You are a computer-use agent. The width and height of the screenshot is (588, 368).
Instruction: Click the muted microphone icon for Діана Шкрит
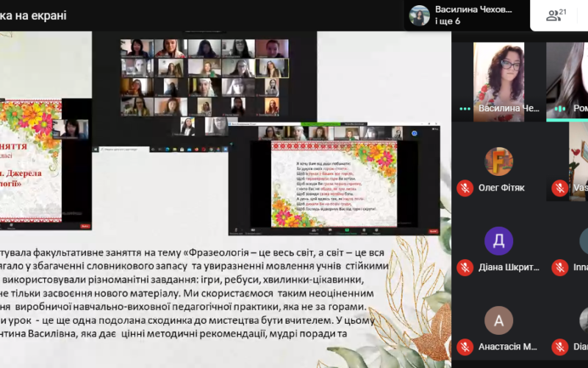click(x=465, y=268)
